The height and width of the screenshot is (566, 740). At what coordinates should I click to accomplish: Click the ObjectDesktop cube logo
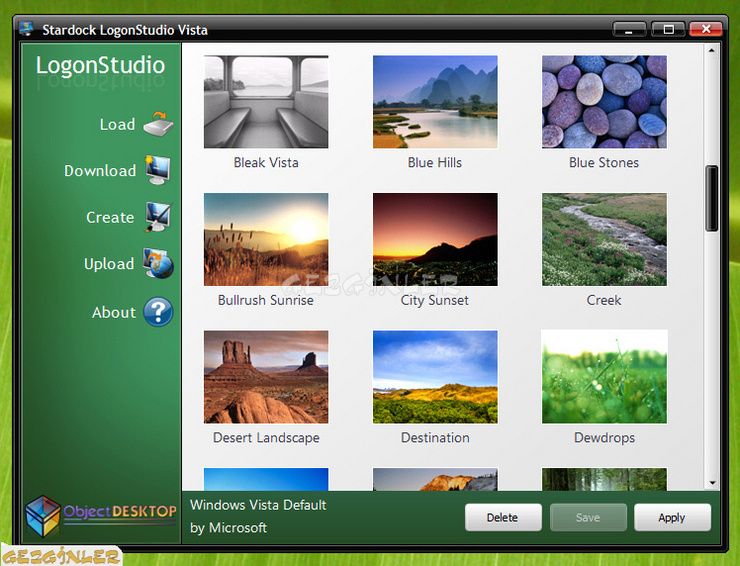coord(43,515)
